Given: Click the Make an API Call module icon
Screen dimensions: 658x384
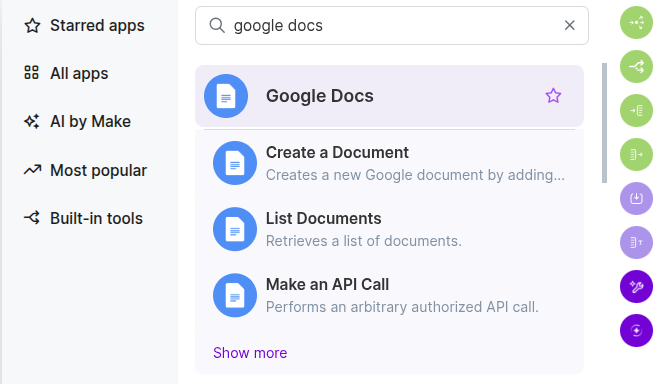Looking at the screenshot, I should click(x=235, y=295).
